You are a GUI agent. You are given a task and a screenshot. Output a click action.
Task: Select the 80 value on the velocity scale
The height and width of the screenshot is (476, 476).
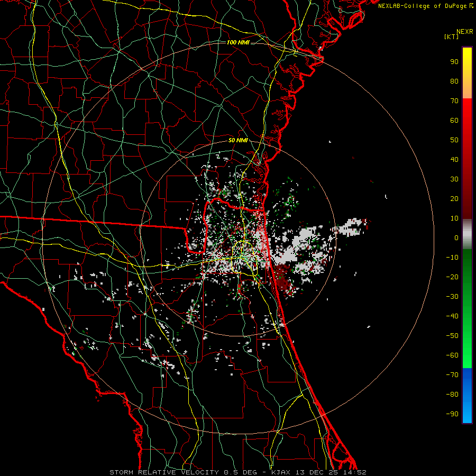[x=454, y=81]
